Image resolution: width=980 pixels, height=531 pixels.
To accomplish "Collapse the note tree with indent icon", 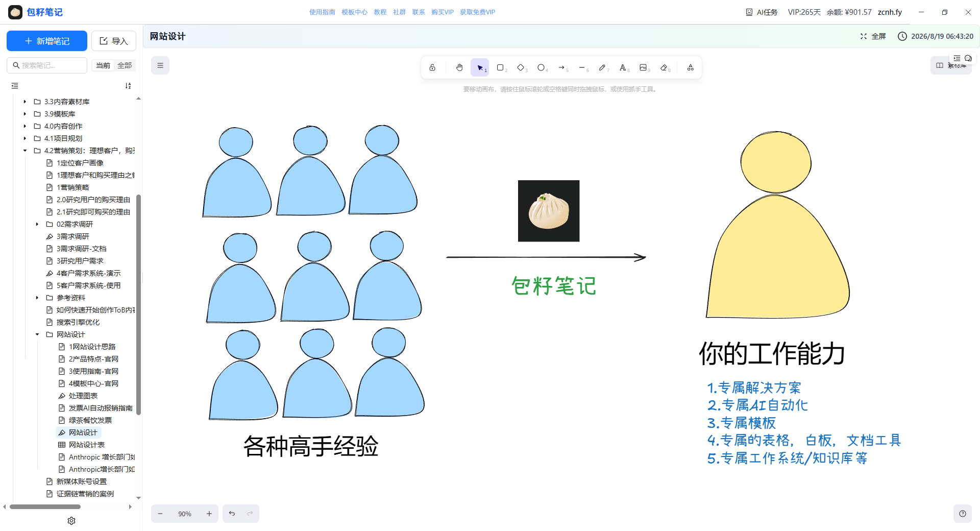I will 15,86.
